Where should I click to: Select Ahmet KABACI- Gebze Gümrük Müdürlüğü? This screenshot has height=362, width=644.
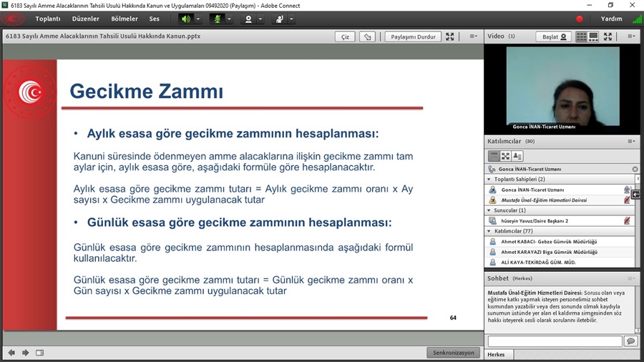(549, 242)
